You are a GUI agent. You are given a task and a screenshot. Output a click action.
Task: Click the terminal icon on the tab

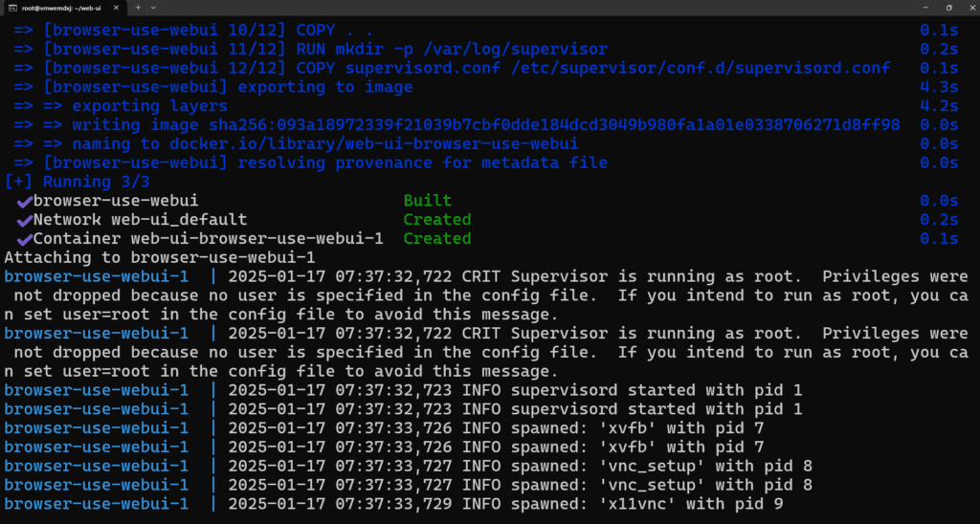click(14, 7)
